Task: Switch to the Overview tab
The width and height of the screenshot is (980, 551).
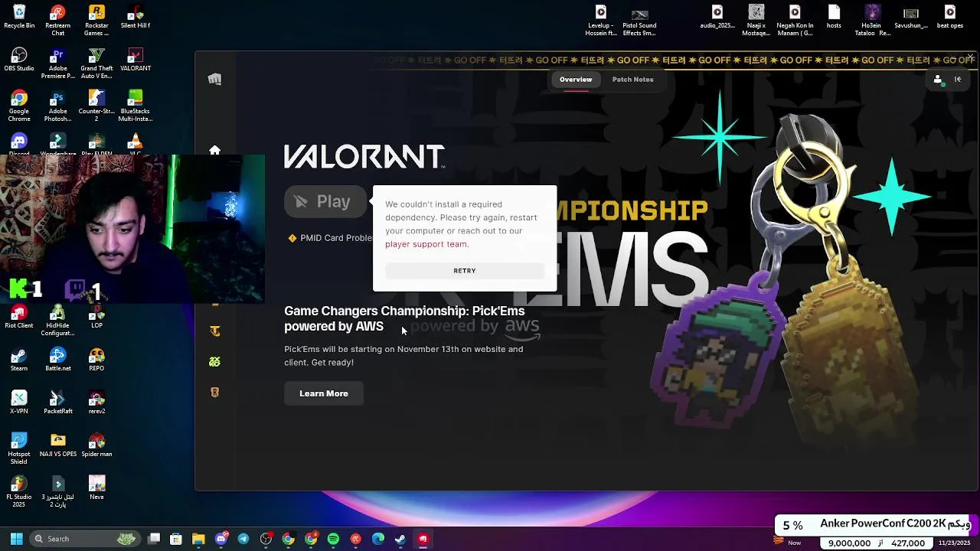Action: (576, 80)
